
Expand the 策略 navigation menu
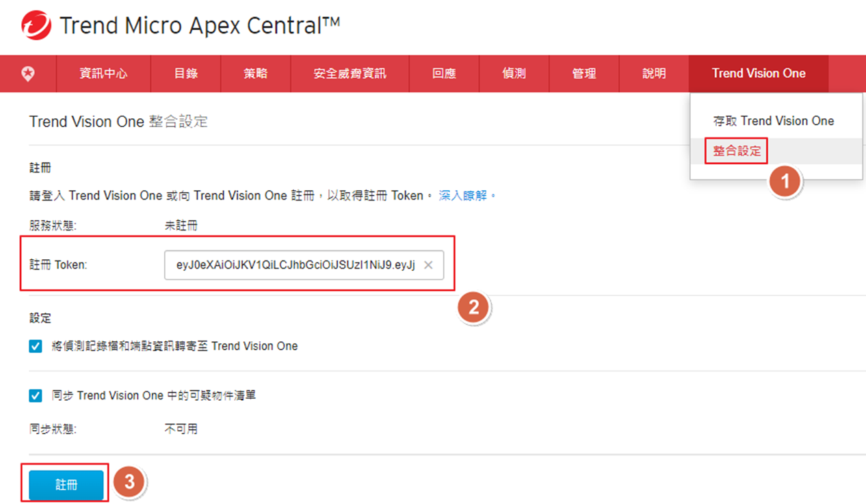tap(255, 74)
